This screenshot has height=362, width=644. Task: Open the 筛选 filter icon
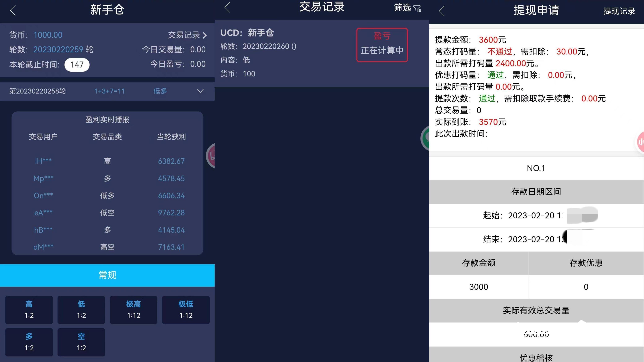click(417, 8)
